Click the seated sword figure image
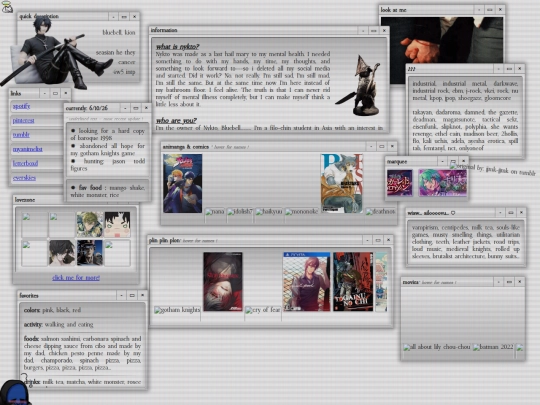The width and height of the screenshot is (540, 405). click(57, 52)
